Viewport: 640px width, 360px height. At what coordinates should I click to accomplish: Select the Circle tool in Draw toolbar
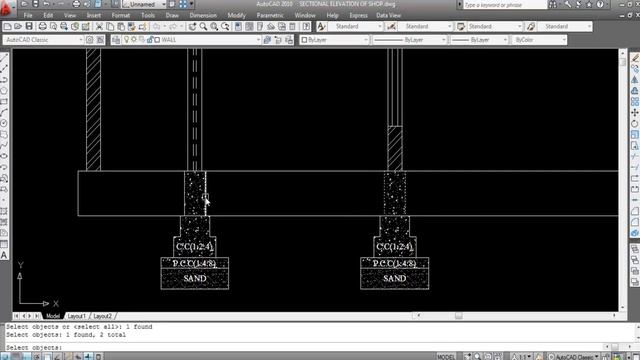pos(4,123)
